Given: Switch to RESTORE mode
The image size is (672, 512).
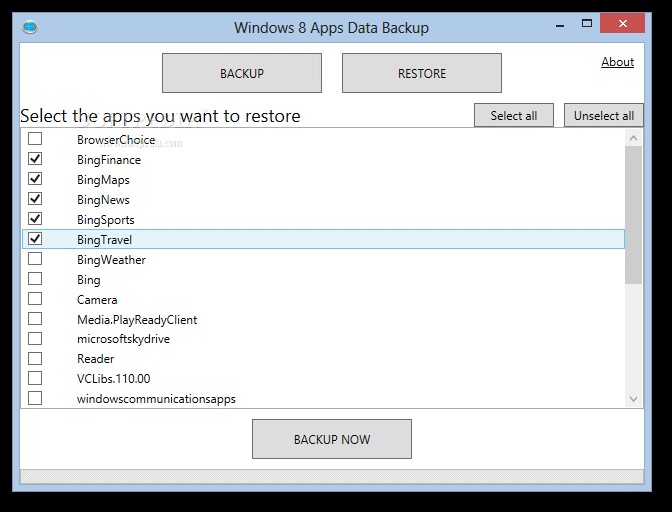Looking at the screenshot, I should [x=422, y=73].
